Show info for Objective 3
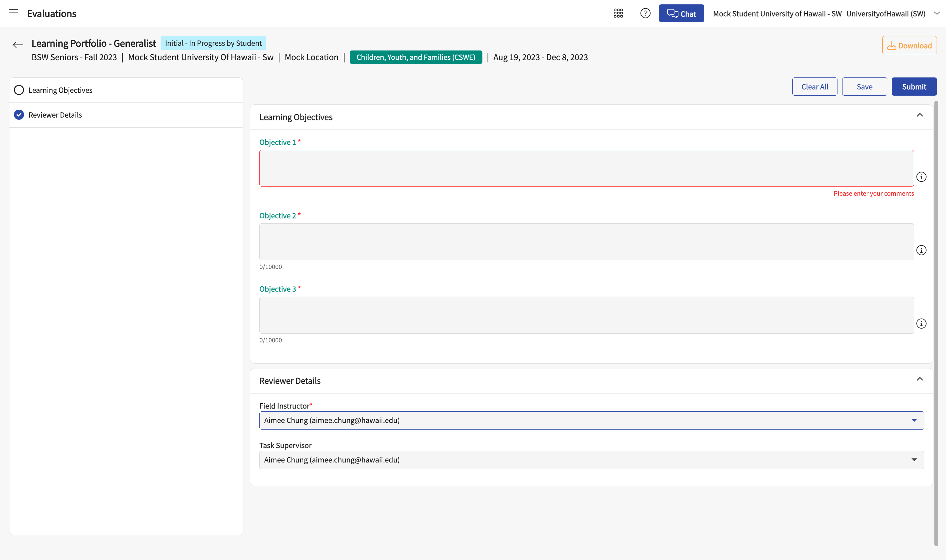The width and height of the screenshot is (946, 560). point(921,324)
